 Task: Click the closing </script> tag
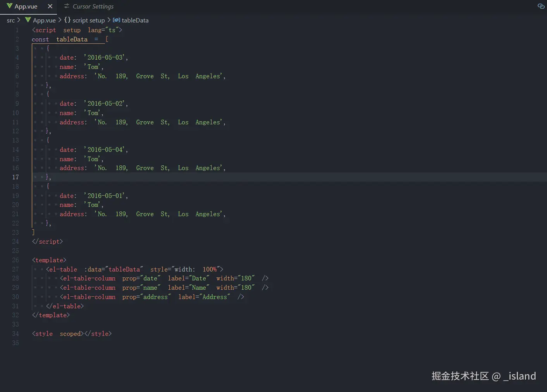point(47,242)
